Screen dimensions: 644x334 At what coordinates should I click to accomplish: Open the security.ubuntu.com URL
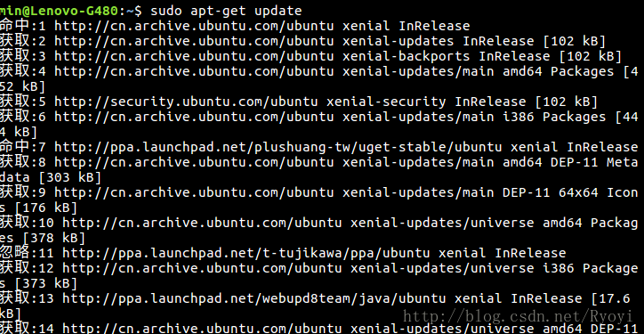pos(186,102)
